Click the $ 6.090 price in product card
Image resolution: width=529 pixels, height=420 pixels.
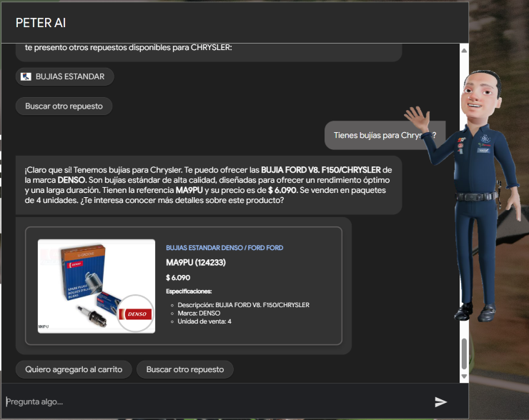[x=178, y=278]
